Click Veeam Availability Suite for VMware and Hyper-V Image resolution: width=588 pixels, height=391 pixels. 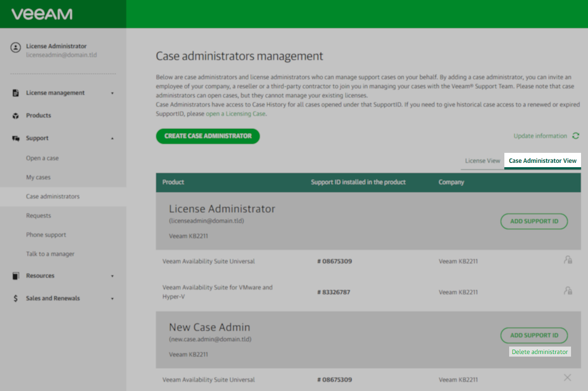[217, 292]
